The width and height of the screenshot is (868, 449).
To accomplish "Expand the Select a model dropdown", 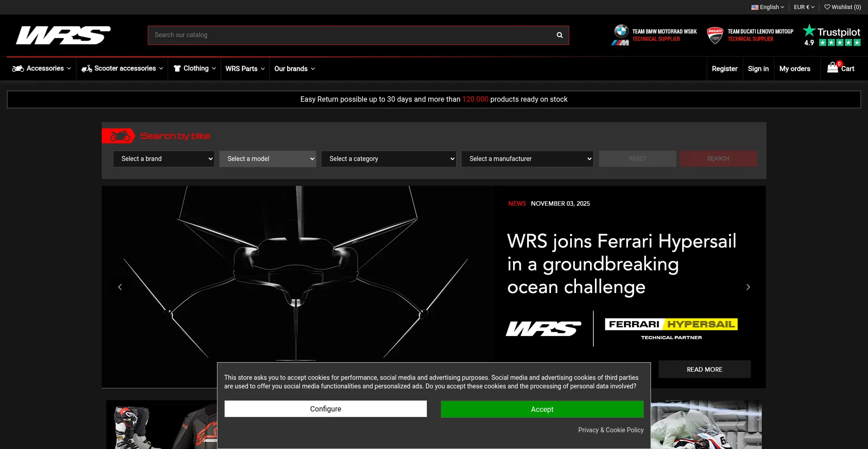I will click(x=268, y=159).
